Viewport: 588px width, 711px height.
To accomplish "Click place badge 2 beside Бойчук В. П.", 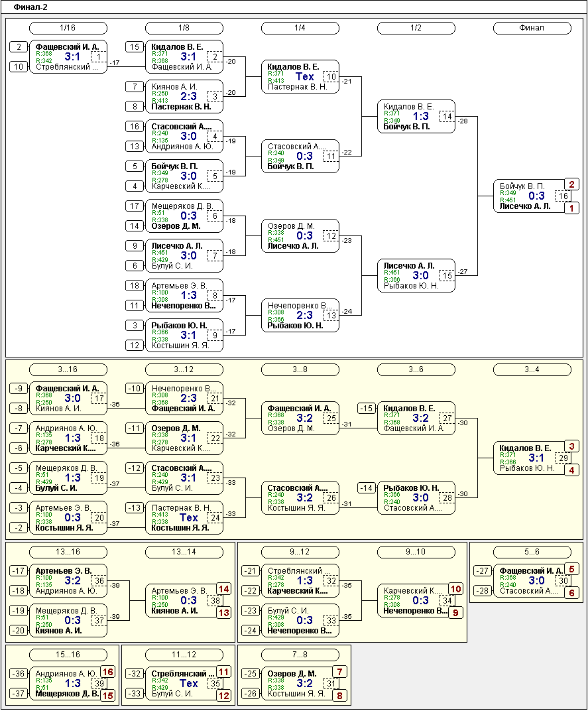I will (571, 184).
